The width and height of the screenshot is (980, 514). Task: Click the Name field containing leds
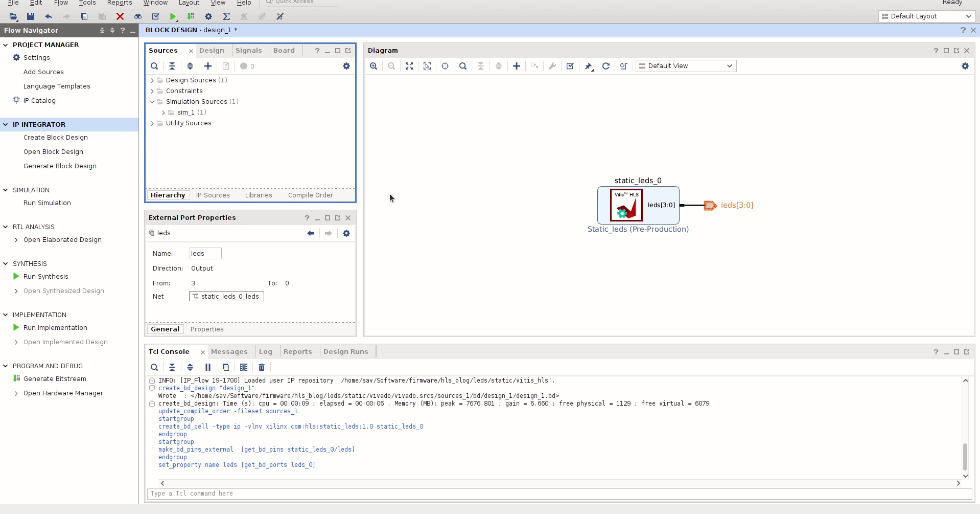(x=205, y=254)
